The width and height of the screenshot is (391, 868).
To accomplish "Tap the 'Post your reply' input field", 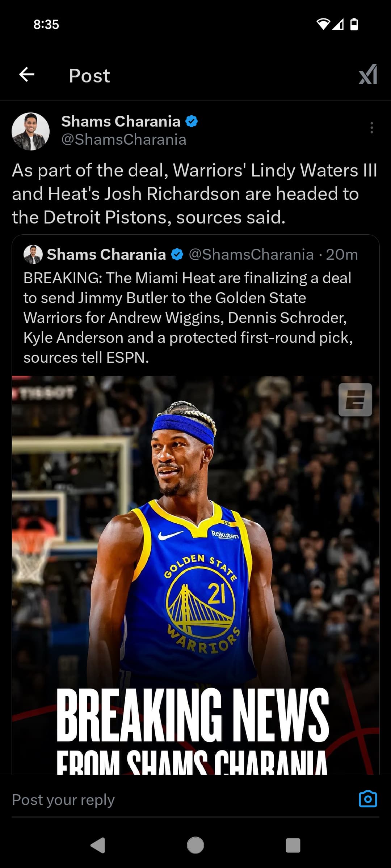I will (181, 800).
